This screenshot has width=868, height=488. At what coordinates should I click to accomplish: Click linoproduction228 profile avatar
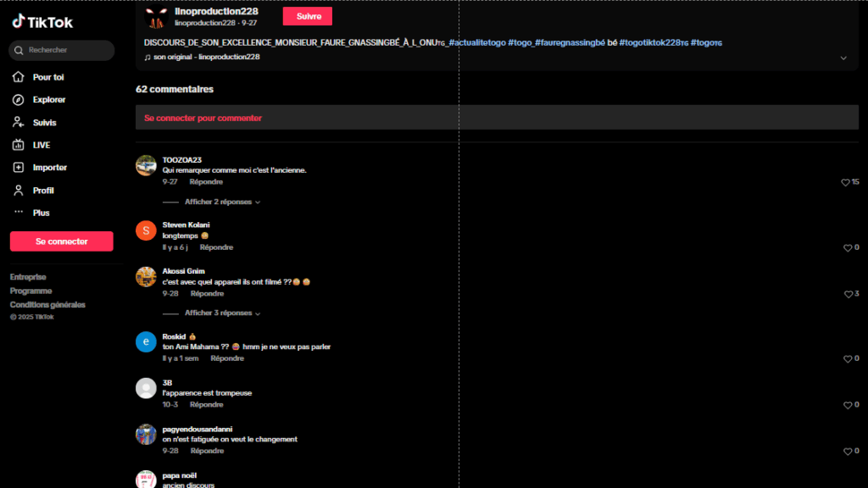(x=155, y=16)
